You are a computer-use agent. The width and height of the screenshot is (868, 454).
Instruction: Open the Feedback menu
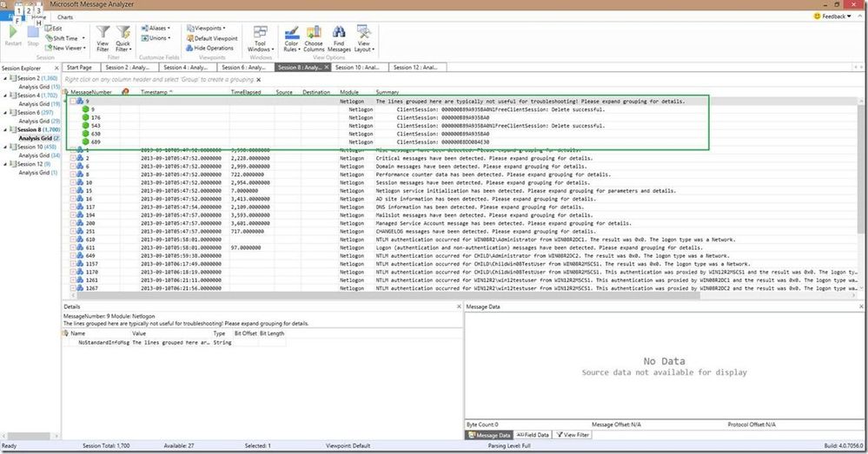tap(832, 16)
